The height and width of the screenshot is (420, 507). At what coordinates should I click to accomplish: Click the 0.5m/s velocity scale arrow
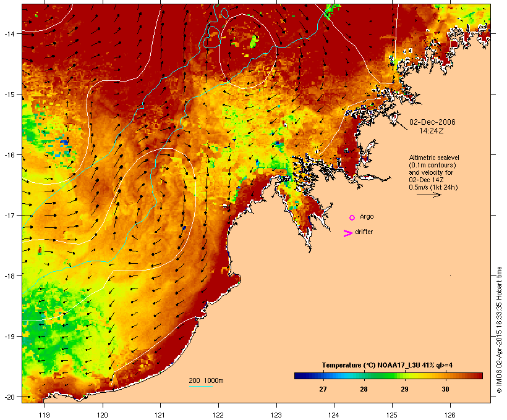(x=429, y=195)
